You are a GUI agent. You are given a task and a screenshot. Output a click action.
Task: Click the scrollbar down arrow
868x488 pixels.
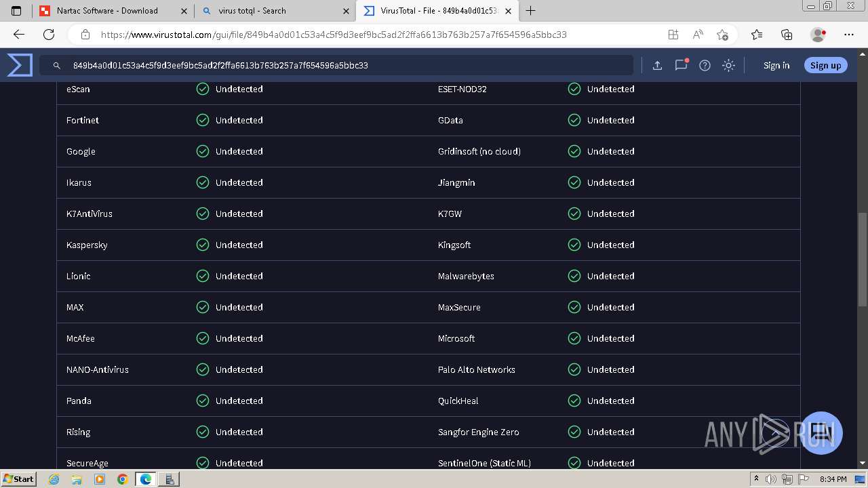coord(863,464)
